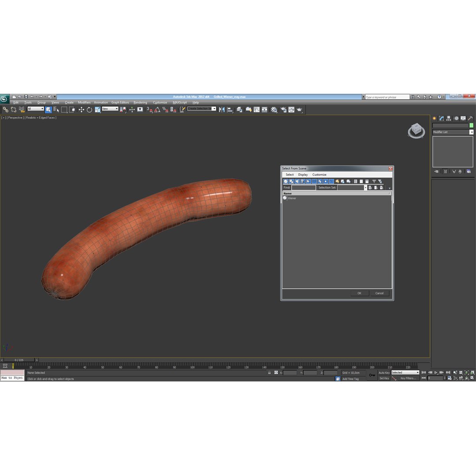Screen dimensions: 476x476
Task: Play the animation
Action: point(436,372)
